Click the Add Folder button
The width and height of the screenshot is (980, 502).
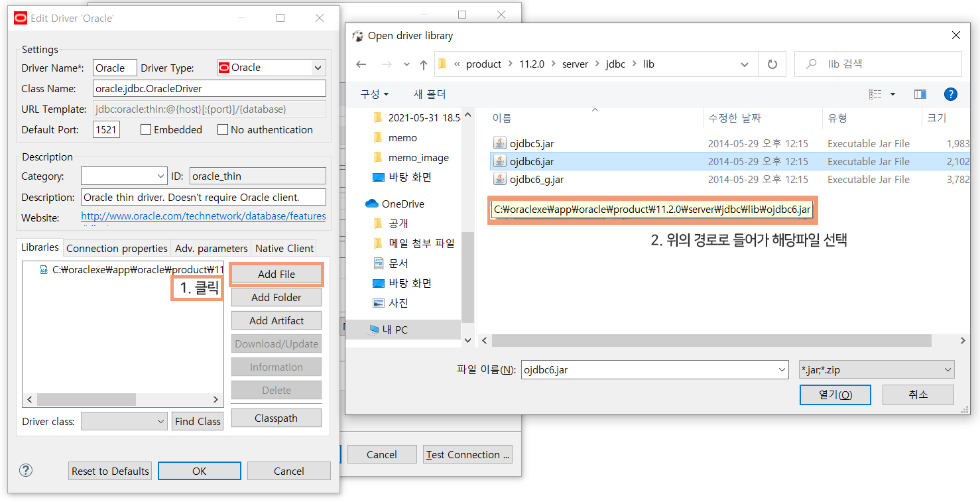coord(276,297)
